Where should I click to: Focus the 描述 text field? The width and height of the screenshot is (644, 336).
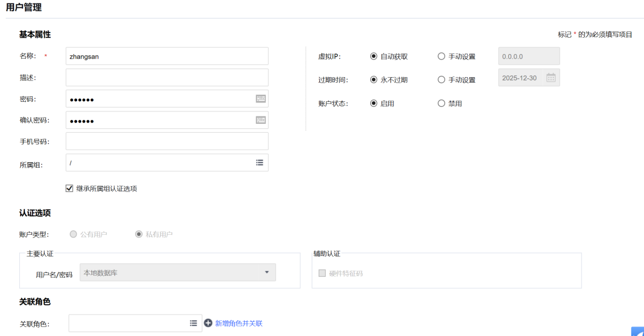167,78
